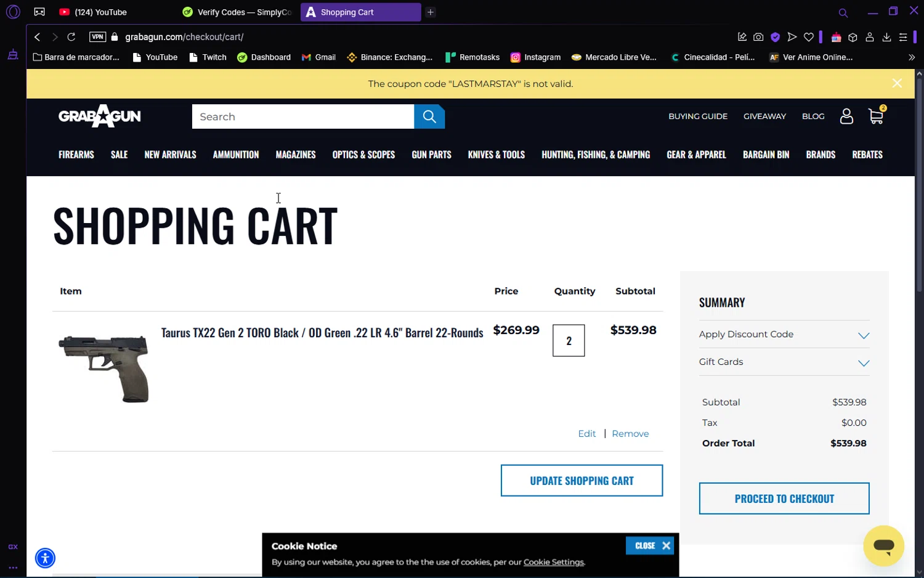
Task: Show more bookmarks chevron
Action: tap(912, 57)
